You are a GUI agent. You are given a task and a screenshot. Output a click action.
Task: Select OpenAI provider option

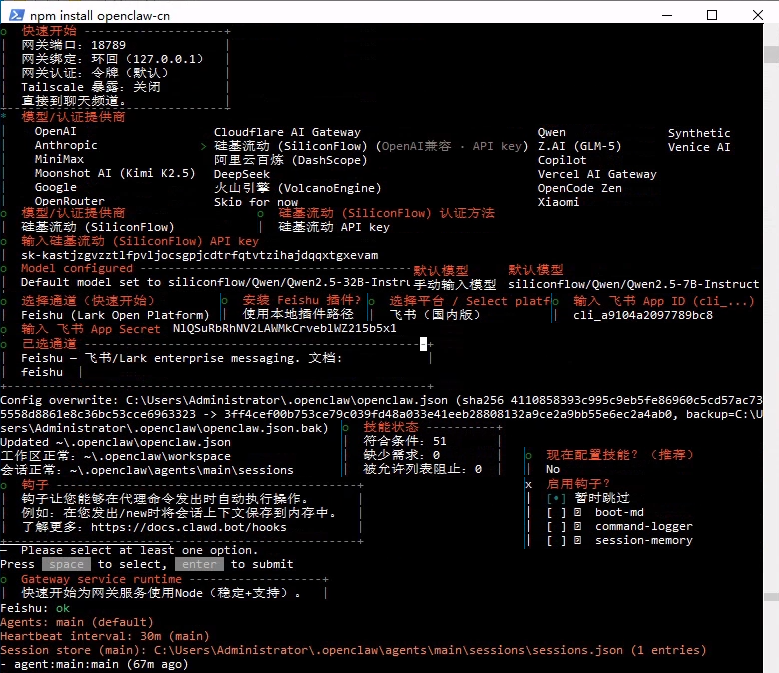[x=55, y=131]
